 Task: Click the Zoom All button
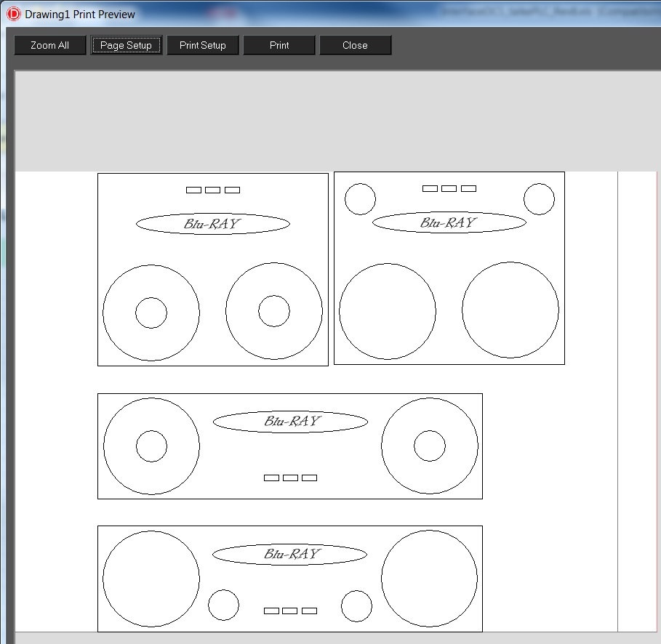49,45
